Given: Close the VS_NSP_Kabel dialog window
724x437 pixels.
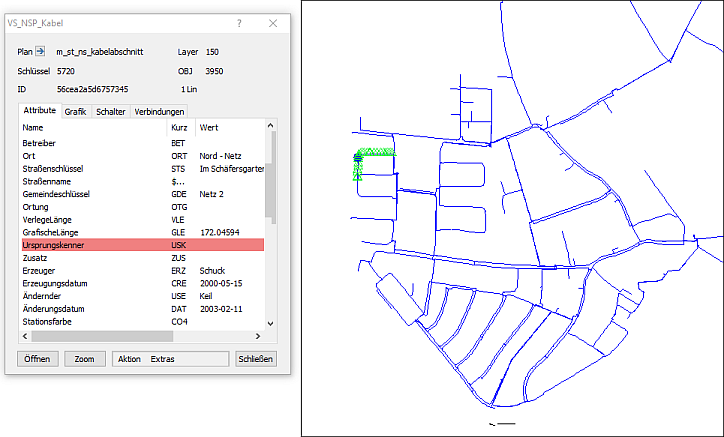Looking at the screenshot, I should [274, 22].
